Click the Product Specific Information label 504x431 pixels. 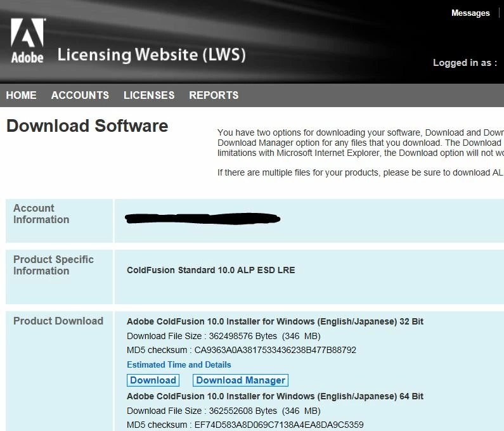pyautogui.click(x=53, y=265)
